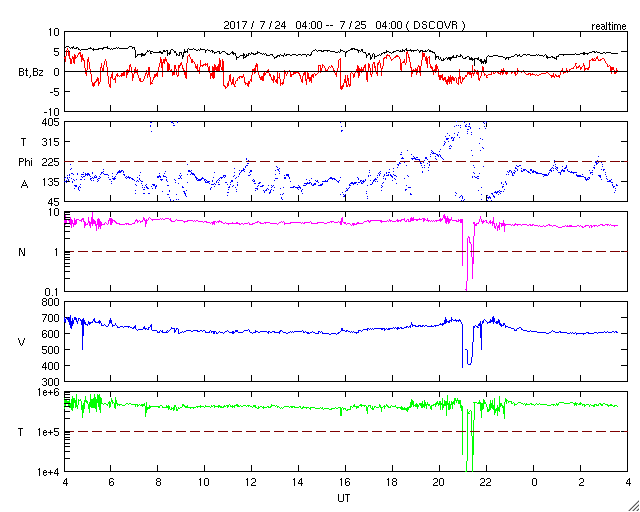
Task: Select the "315" tick on the Phi axis
Action: (52, 142)
